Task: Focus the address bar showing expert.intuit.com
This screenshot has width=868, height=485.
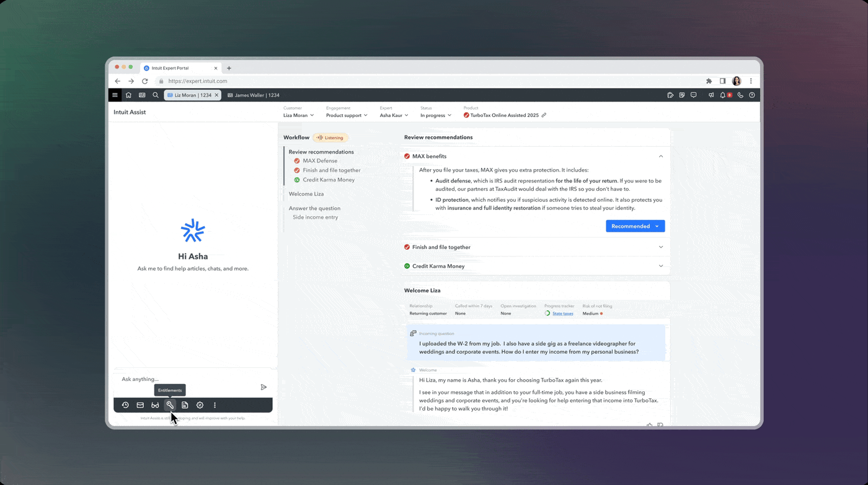Action: 428,81
